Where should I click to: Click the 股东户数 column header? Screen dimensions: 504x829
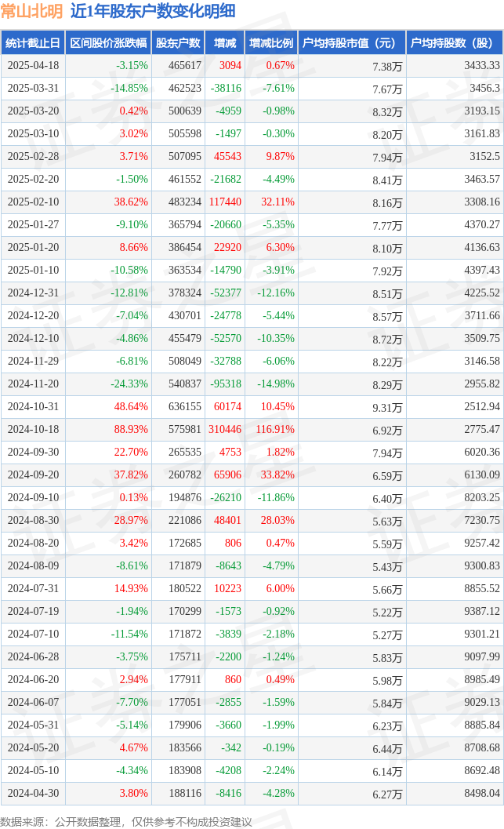178,43
